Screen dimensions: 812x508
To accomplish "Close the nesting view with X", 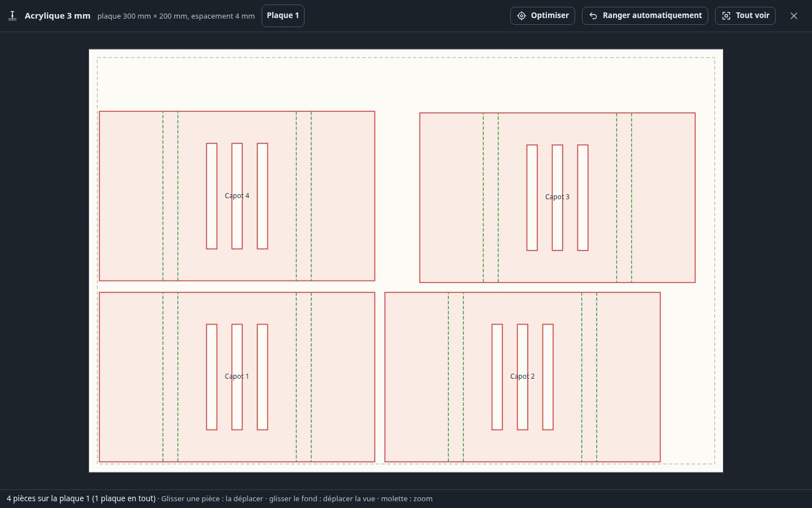I will (794, 16).
